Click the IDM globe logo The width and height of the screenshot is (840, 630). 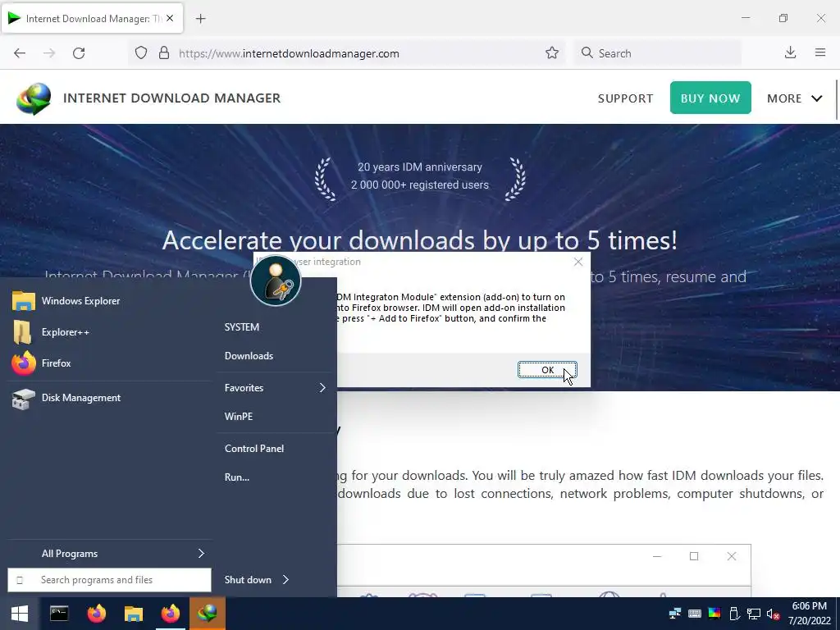coord(34,98)
